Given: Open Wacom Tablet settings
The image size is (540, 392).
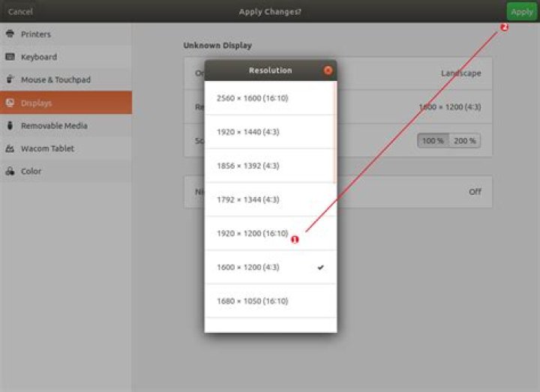Looking at the screenshot, I should [x=66, y=148].
